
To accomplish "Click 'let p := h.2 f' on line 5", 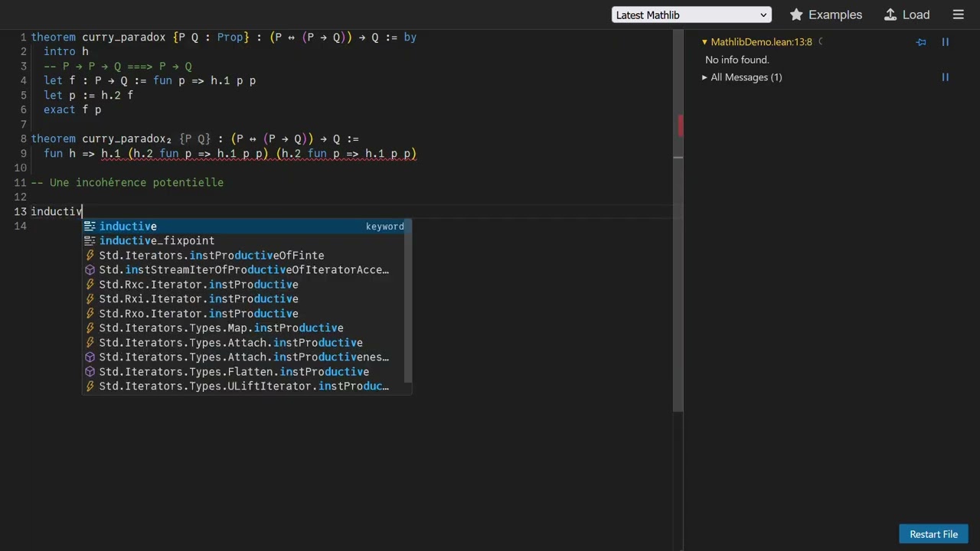I will click(88, 96).
